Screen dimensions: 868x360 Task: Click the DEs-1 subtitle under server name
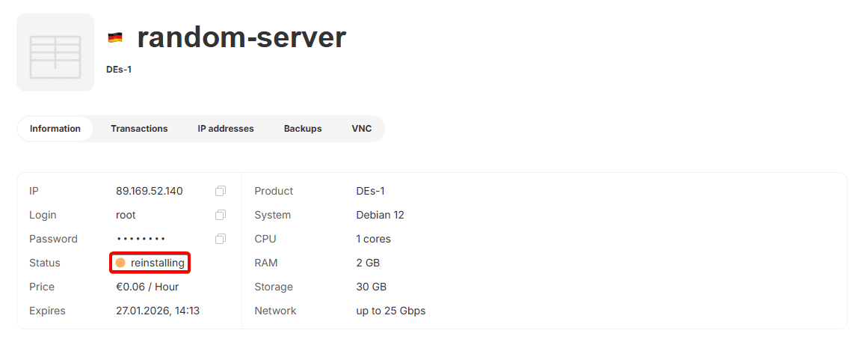tap(119, 70)
